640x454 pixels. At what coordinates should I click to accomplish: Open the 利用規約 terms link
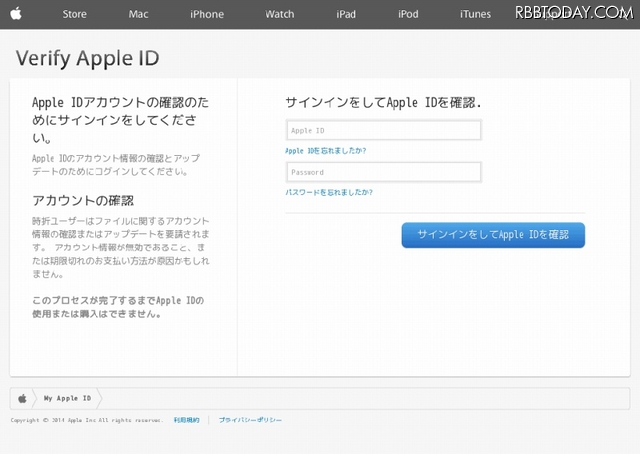186,420
